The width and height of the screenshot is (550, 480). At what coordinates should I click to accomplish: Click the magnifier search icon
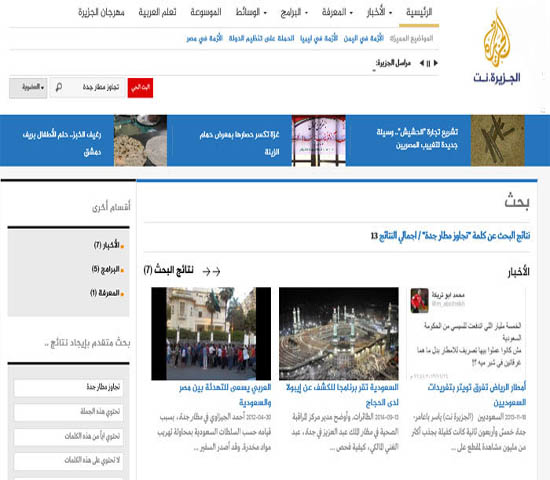pyautogui.click(x=59, y=87)
